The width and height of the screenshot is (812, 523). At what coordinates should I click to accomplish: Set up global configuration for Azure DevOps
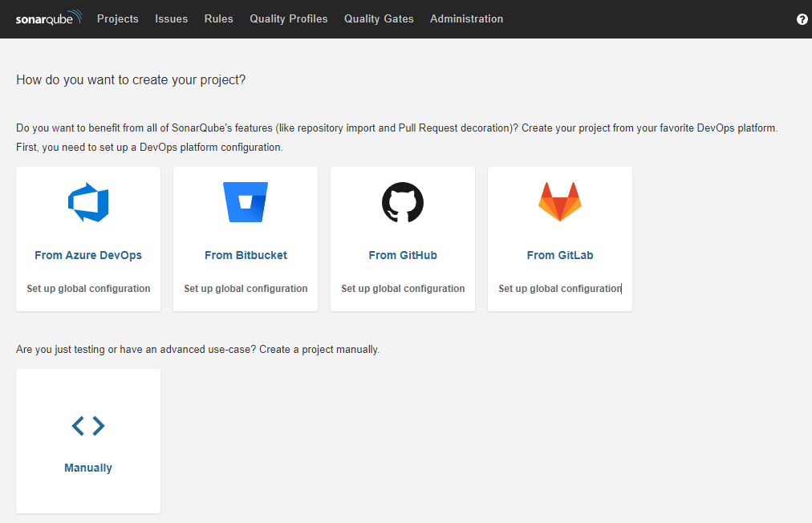tap(88, 289)
